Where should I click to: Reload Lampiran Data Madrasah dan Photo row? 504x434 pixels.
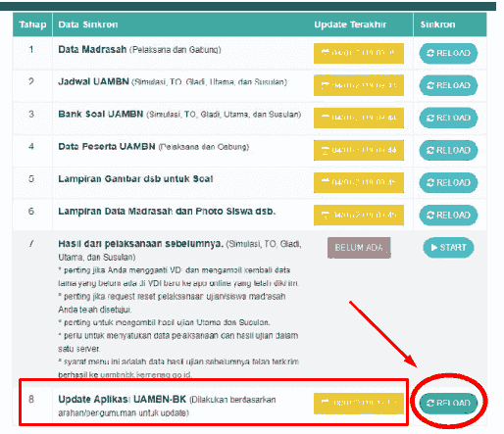(x=448, y=215)
